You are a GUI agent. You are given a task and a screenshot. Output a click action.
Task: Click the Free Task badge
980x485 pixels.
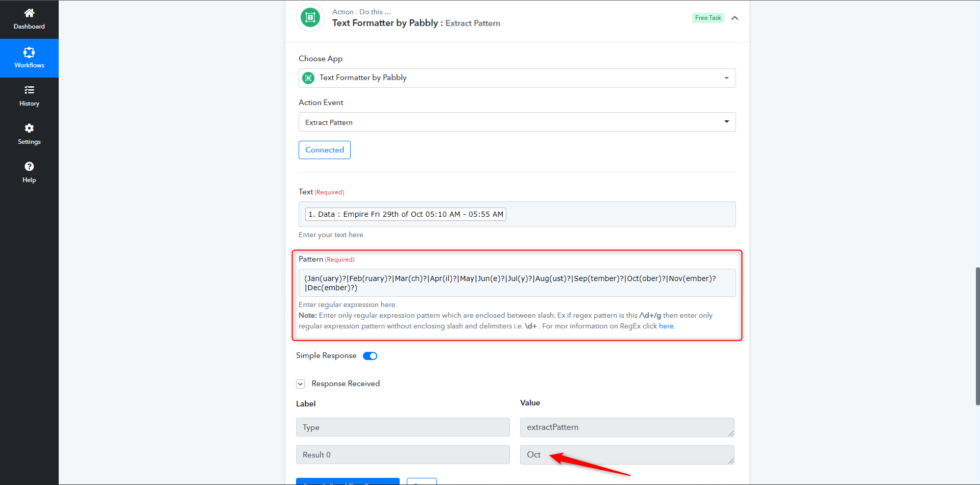(708, 18)
